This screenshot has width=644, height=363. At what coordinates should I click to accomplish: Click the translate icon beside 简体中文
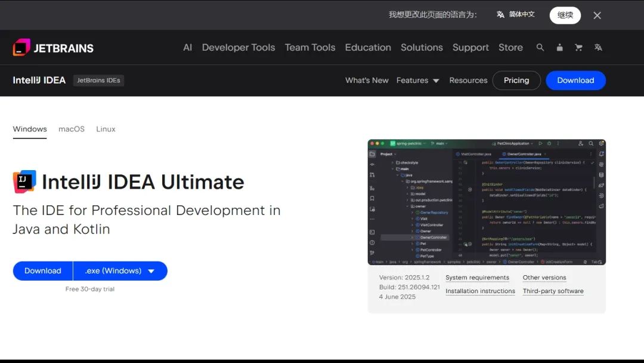coord(500,15)
